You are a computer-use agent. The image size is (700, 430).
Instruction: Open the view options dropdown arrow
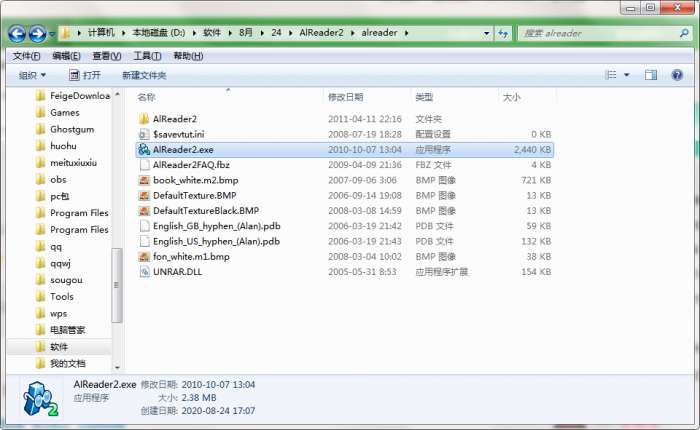click(626, 75)
